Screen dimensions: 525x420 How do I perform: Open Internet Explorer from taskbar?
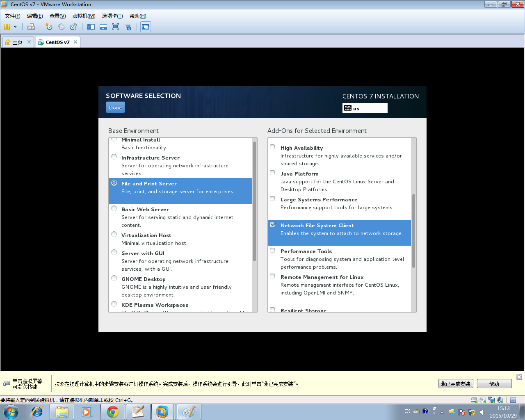tap(37, 412)
